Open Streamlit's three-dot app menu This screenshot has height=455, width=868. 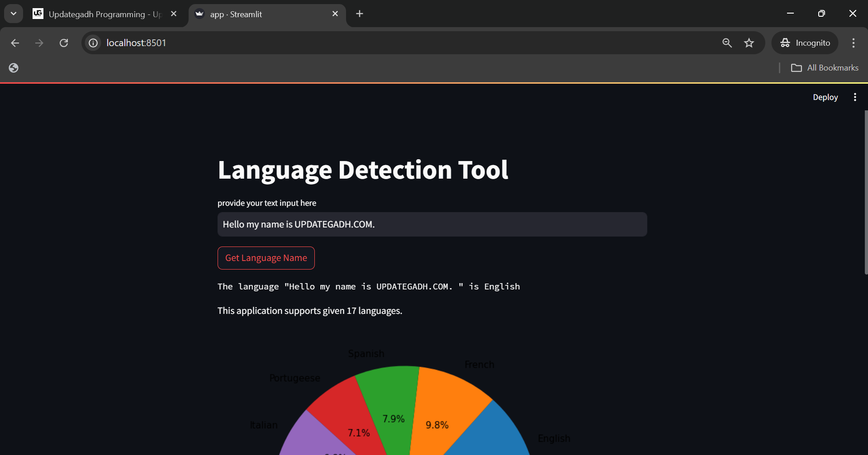855,97
